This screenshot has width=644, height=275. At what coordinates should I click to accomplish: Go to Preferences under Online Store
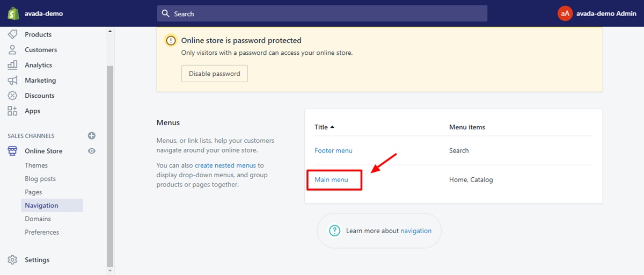tap(42, 232)
